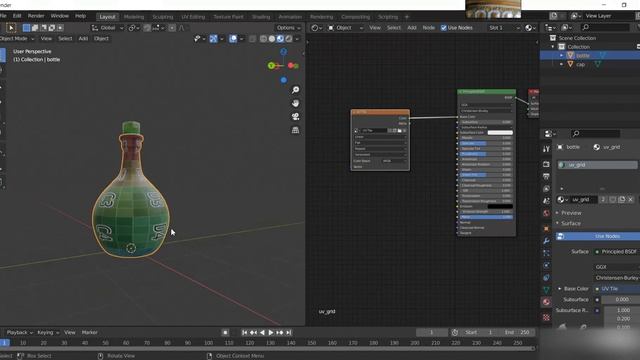
Task: Select the Select Box tool icon
Action: (11, 28)
